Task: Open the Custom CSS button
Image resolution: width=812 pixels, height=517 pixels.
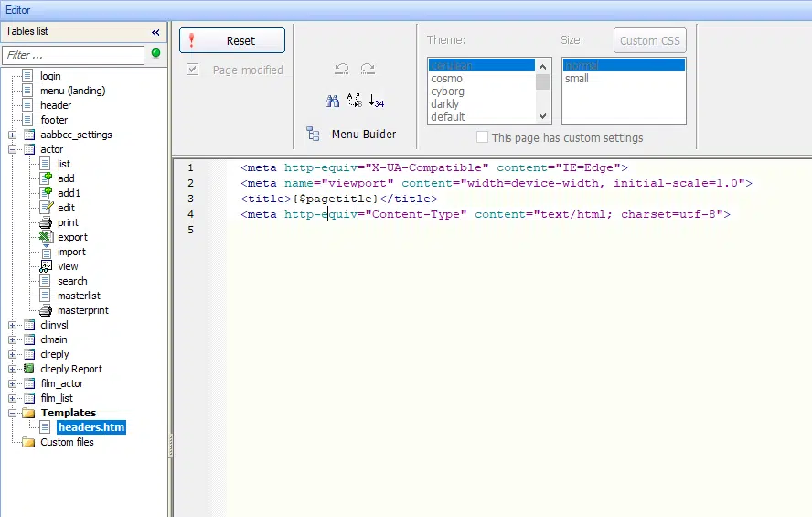Action: tap(650, 40)
